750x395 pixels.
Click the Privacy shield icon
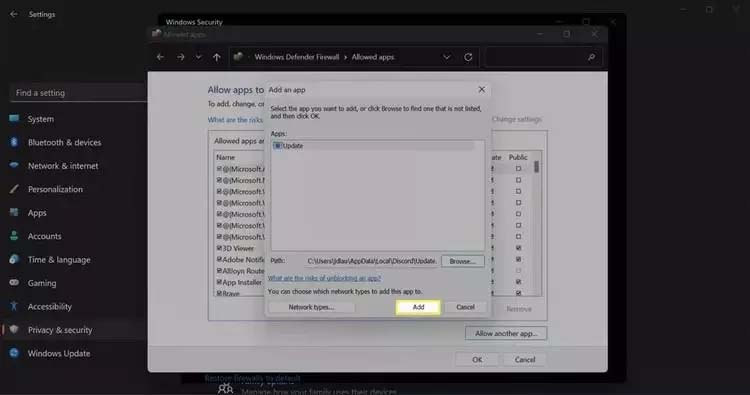14,329
